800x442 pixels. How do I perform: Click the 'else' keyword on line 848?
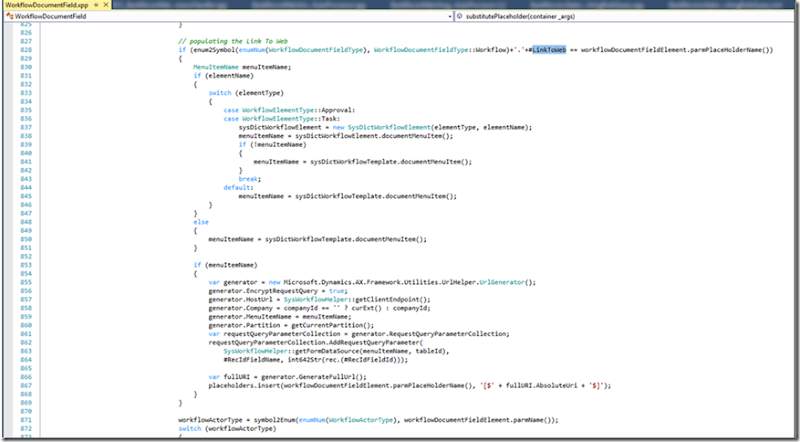pos(201,222)
